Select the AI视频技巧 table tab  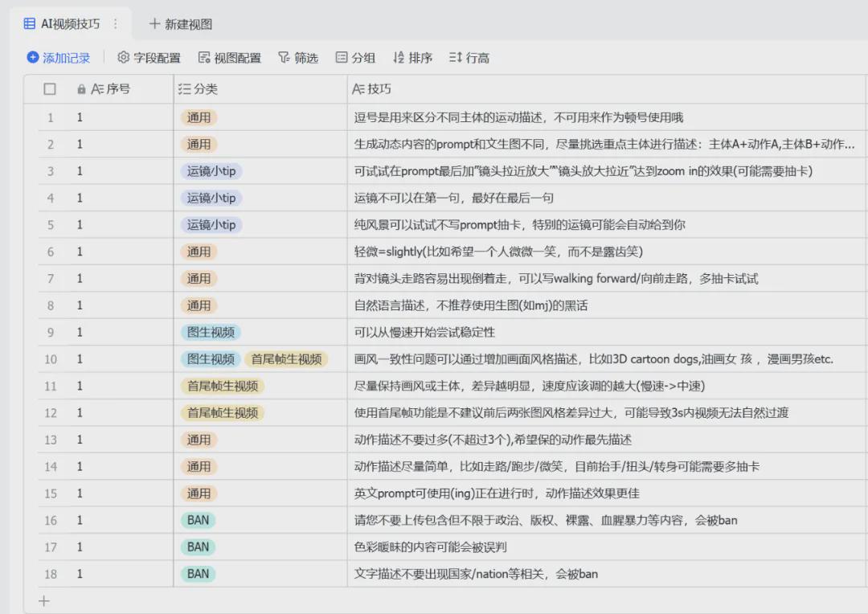click(71, 25)
